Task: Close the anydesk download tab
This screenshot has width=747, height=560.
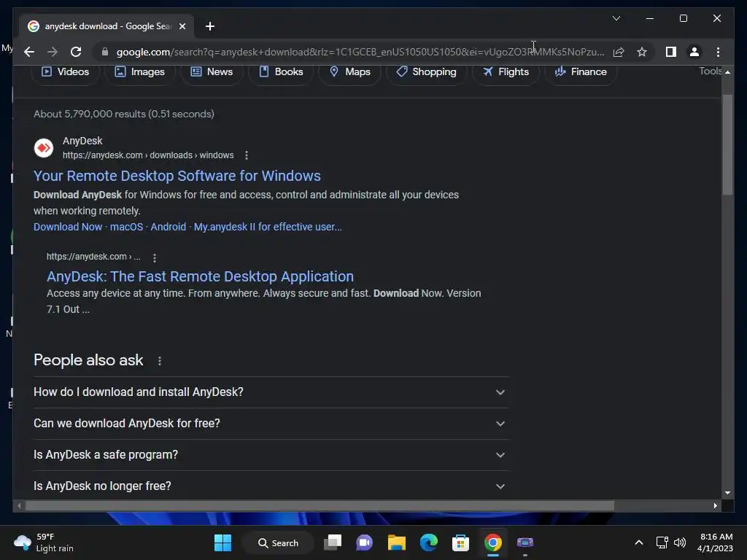Action: coord(182,26)
